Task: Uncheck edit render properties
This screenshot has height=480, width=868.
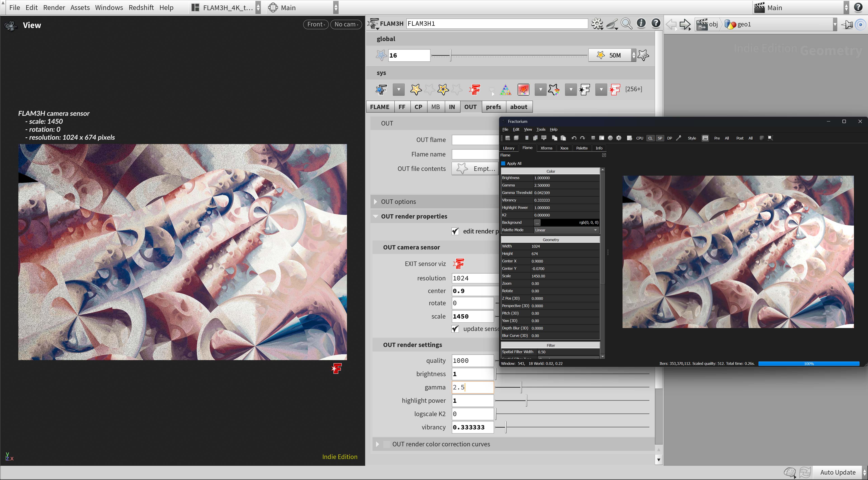Action: pos(455,231)
